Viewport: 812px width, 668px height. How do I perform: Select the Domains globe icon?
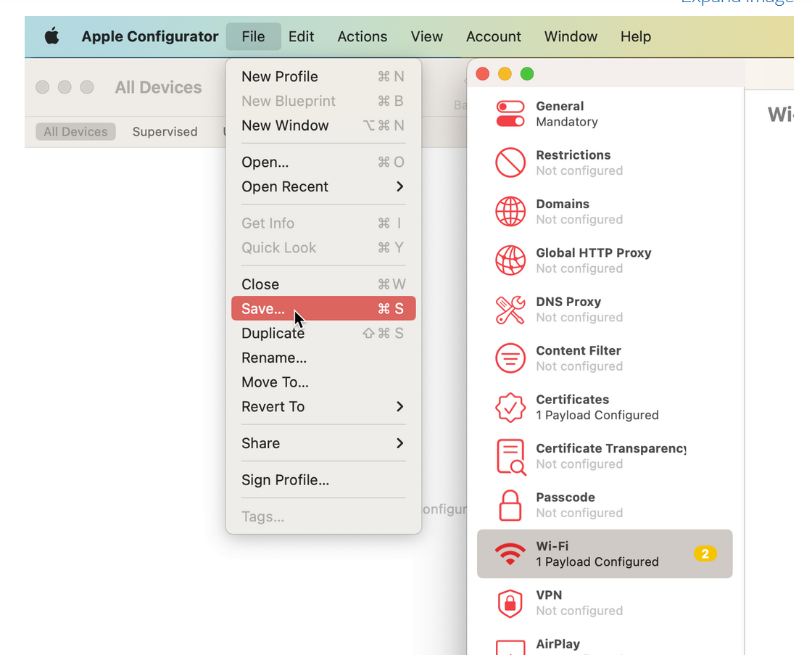[x=510, y=212]
